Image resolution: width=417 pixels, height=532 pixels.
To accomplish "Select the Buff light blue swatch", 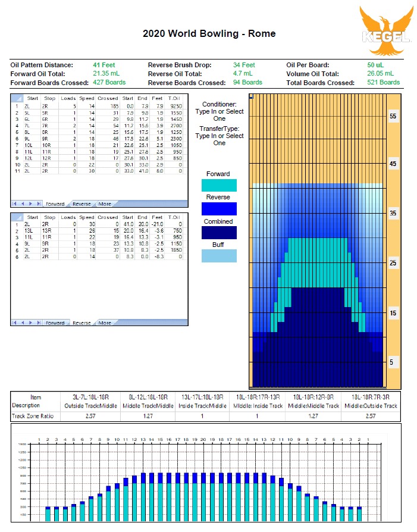I will pyautogui.click(x=218, y=256).
